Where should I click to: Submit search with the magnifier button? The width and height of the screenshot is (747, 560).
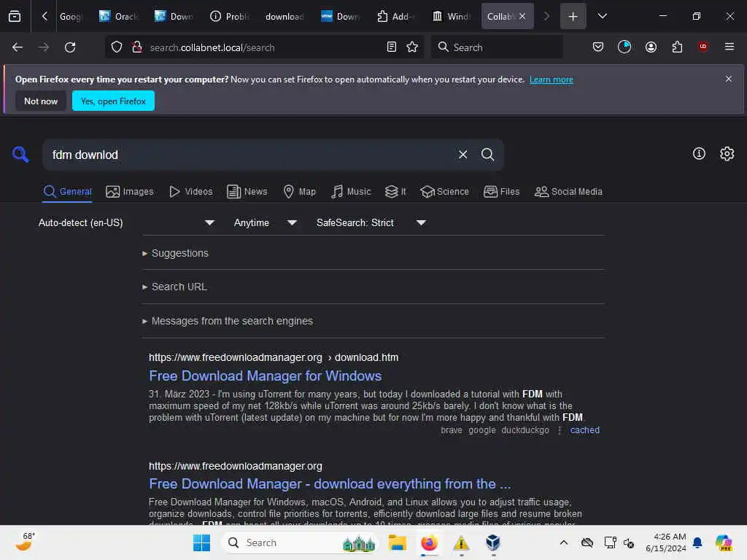pyautogui.click(x=487, y=155)
